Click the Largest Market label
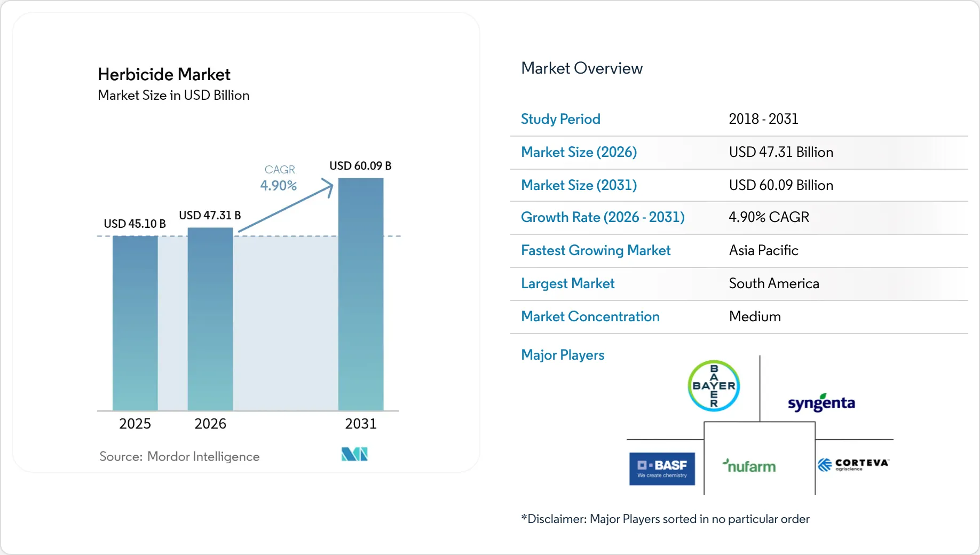 (x=567, y=283)
